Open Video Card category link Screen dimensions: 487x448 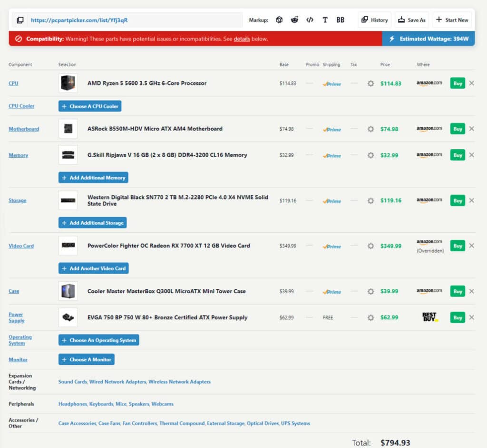21,246
